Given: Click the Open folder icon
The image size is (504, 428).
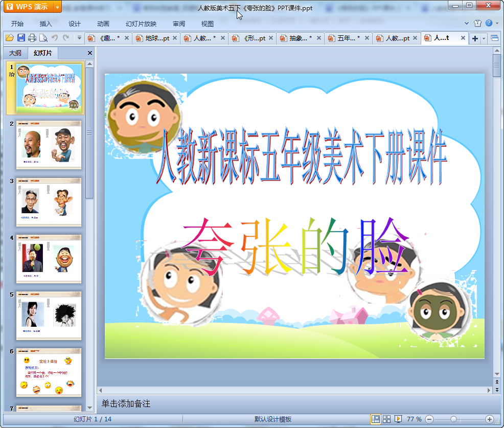Looking at the screenshot, I should [10, 38].
